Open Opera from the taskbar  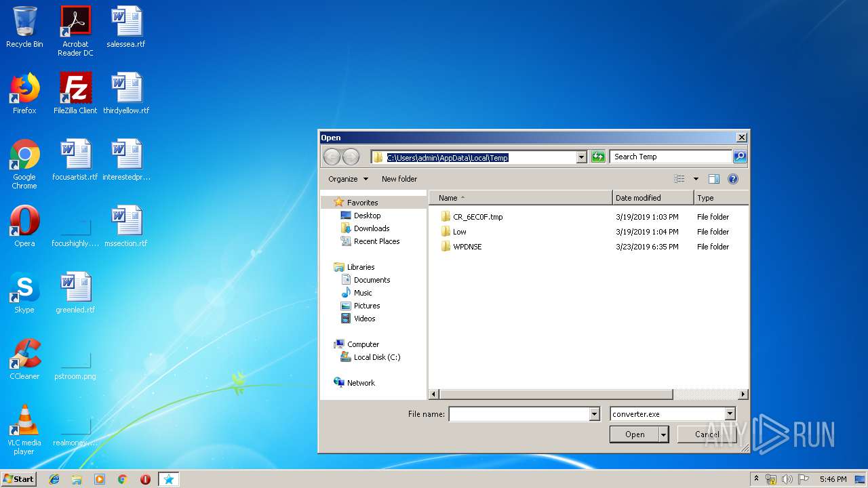pos(145,479)
